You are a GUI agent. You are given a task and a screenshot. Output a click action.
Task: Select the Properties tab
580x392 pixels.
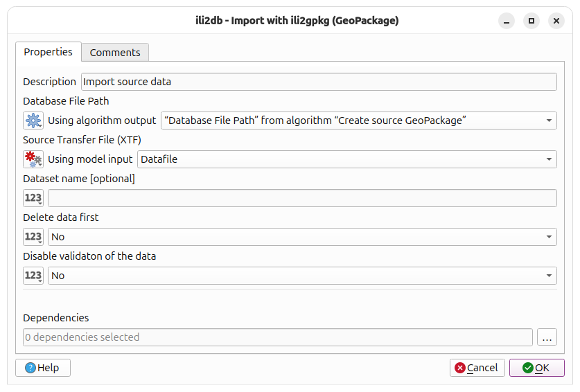pyautogui.click(x=48, y=52)
